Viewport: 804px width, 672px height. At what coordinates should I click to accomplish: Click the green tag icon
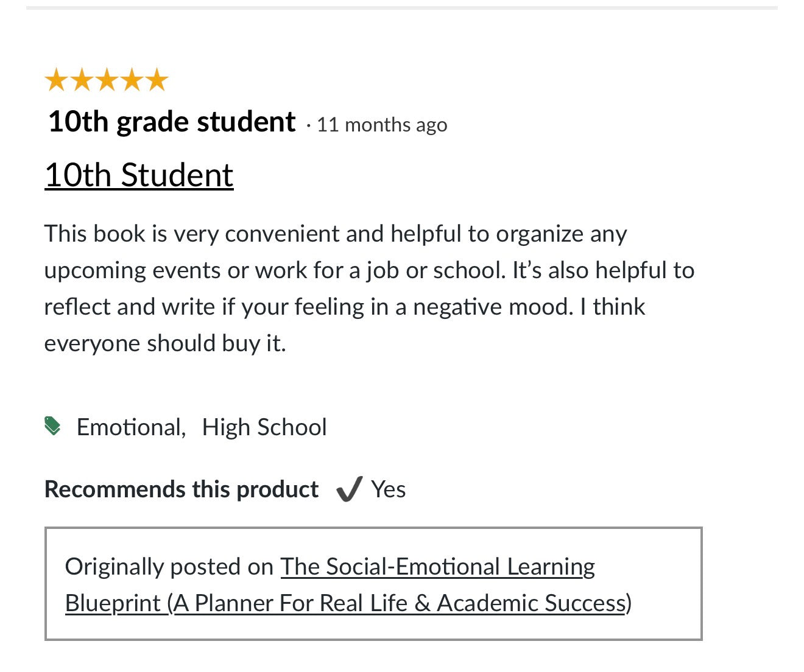(53, 426)
